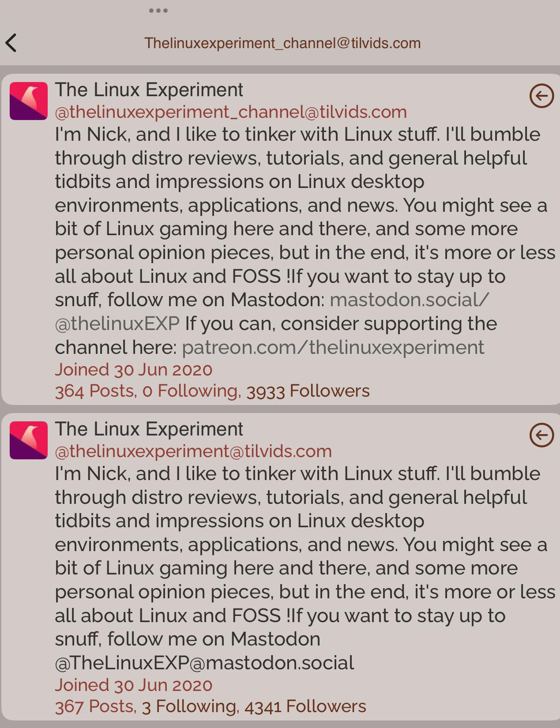Screen dimensions: 560x728
Task: Open the patreon.com/thelinuxexperiment link
Action: [333, 347]
